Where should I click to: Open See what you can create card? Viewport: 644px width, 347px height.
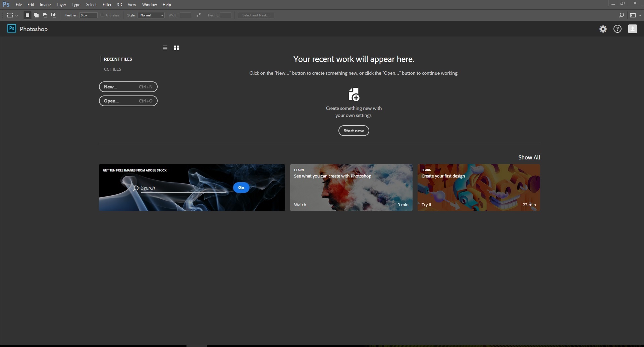[351, 188]
